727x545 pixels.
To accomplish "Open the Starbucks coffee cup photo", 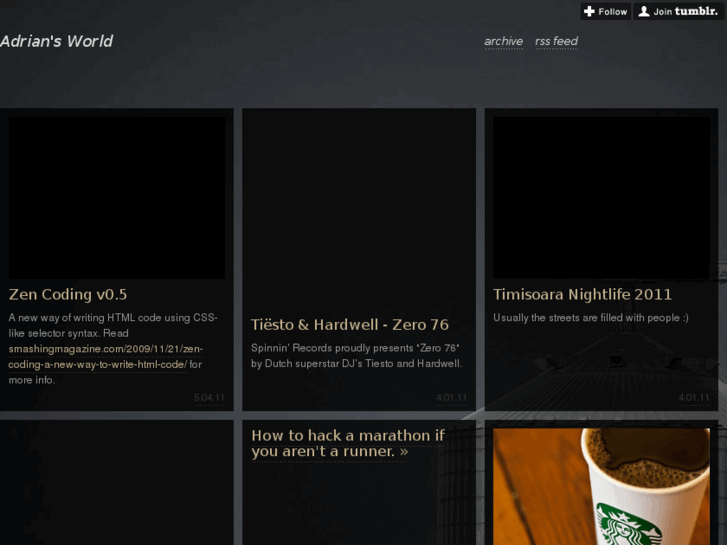I will coord(601,487).
